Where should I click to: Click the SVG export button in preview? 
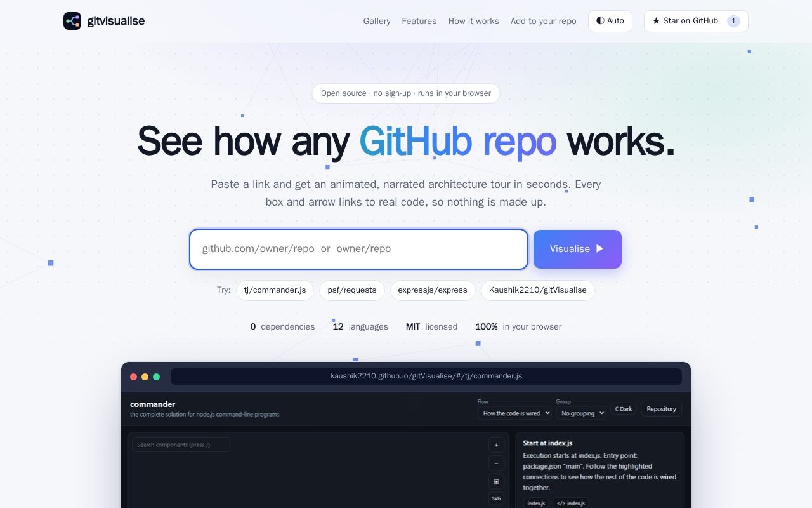[x=496, y=498]
